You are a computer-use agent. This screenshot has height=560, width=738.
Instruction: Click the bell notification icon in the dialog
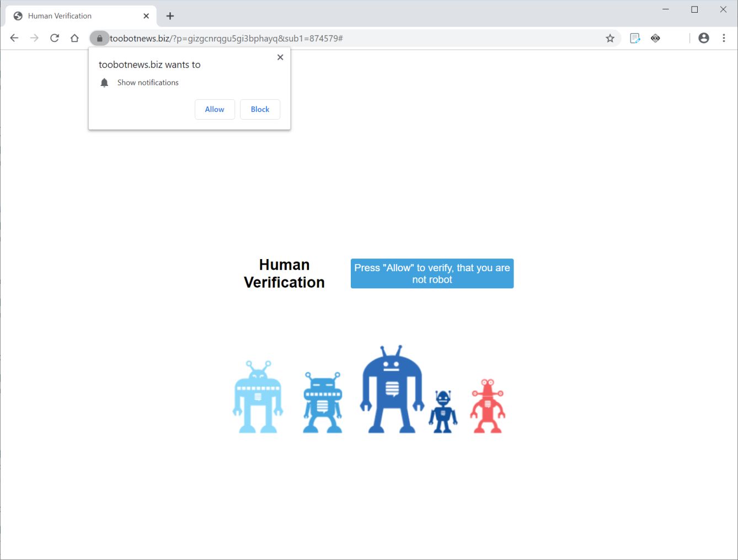[x=104, y=82]
